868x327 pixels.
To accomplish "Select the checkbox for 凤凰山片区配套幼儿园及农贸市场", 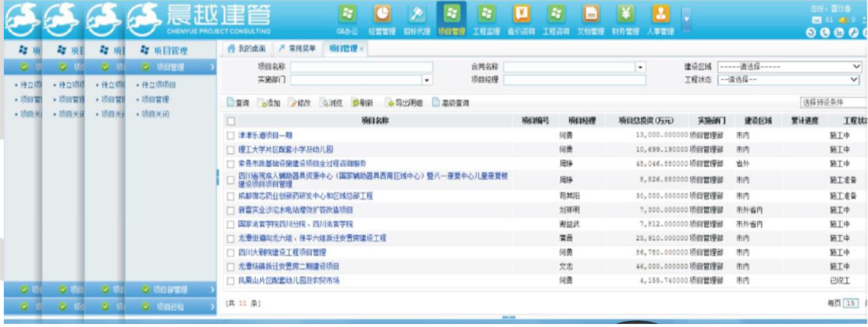I will tap(230, 281).
